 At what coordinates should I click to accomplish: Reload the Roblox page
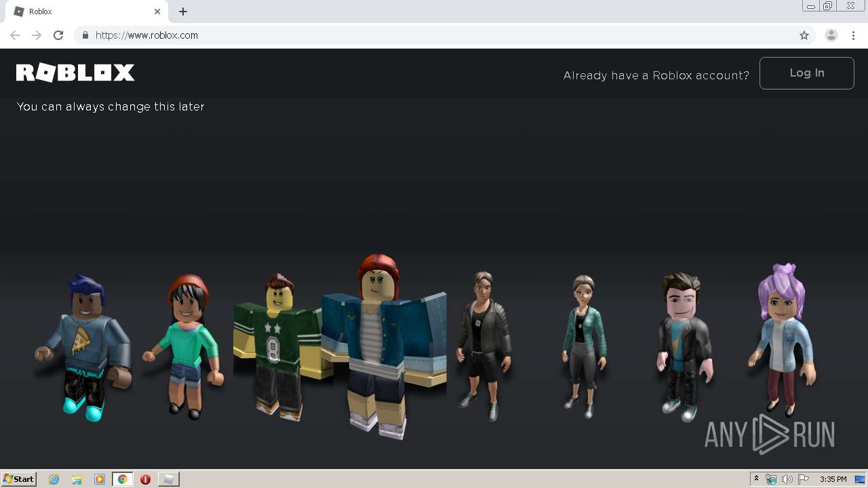pyautogui.click(x=58, y=35)
